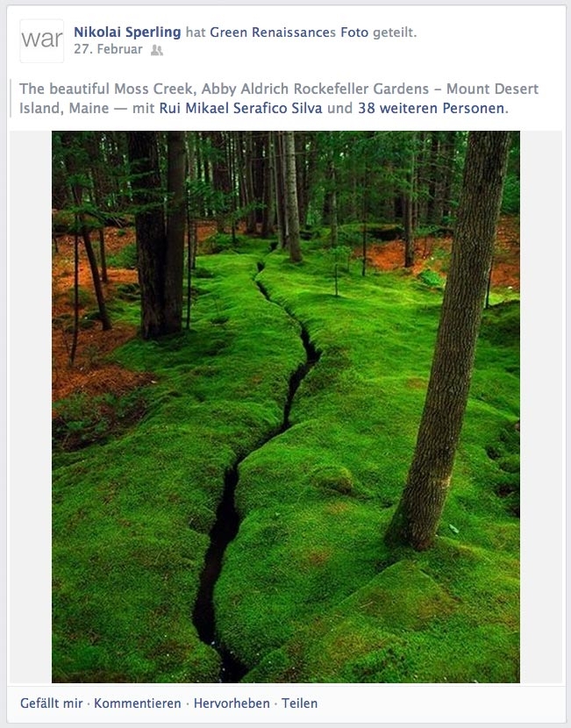Show the 38 weiteren Personen list

(x=431, y=108)
